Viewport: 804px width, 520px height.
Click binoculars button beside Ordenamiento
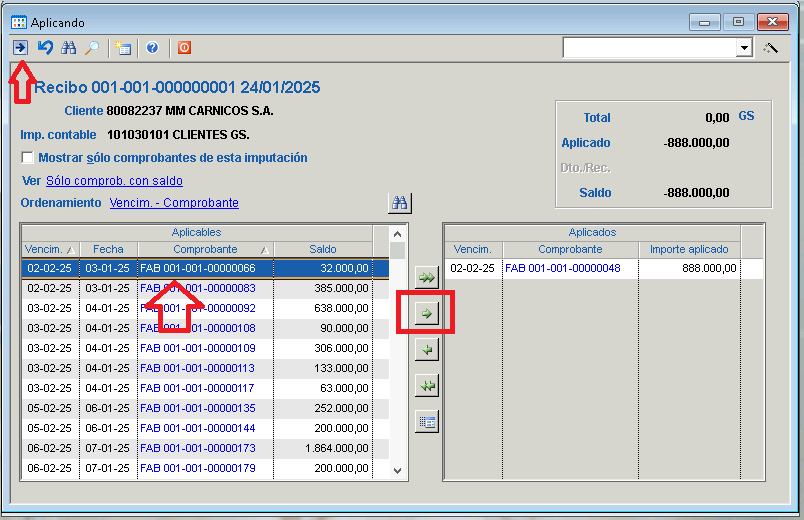pyautogui.click(x=400, y=203)
